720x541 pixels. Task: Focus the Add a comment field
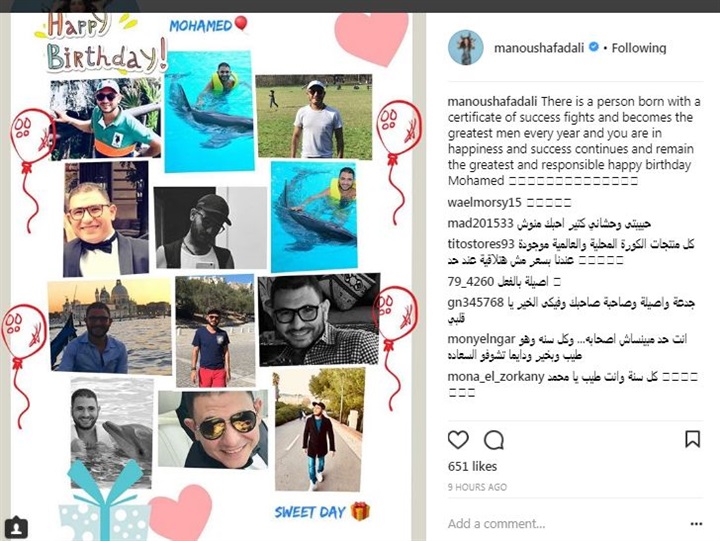click(x=565, y=524)
